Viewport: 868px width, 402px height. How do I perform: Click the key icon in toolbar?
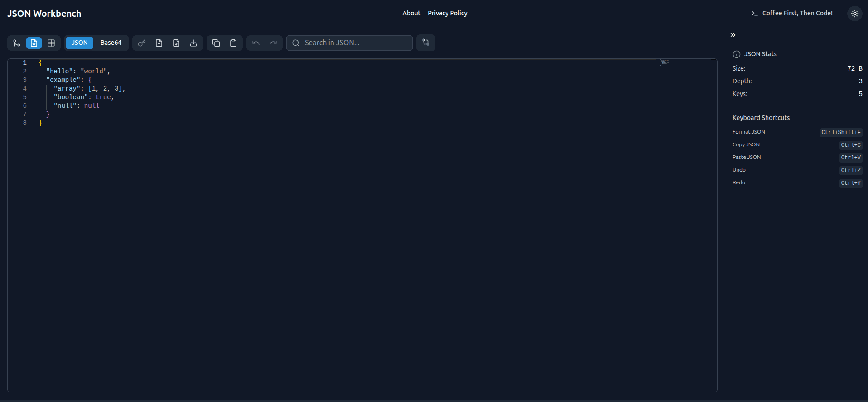[142, 43]
